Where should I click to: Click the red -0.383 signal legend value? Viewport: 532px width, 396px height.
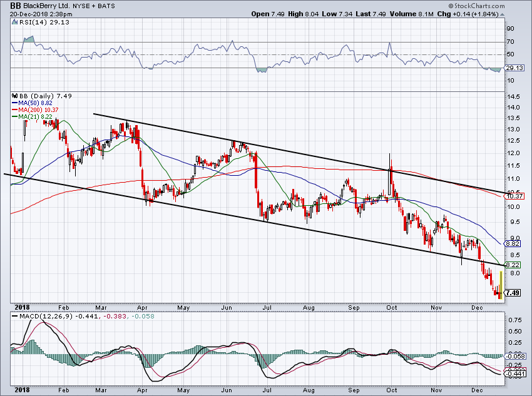pos(115,317)
